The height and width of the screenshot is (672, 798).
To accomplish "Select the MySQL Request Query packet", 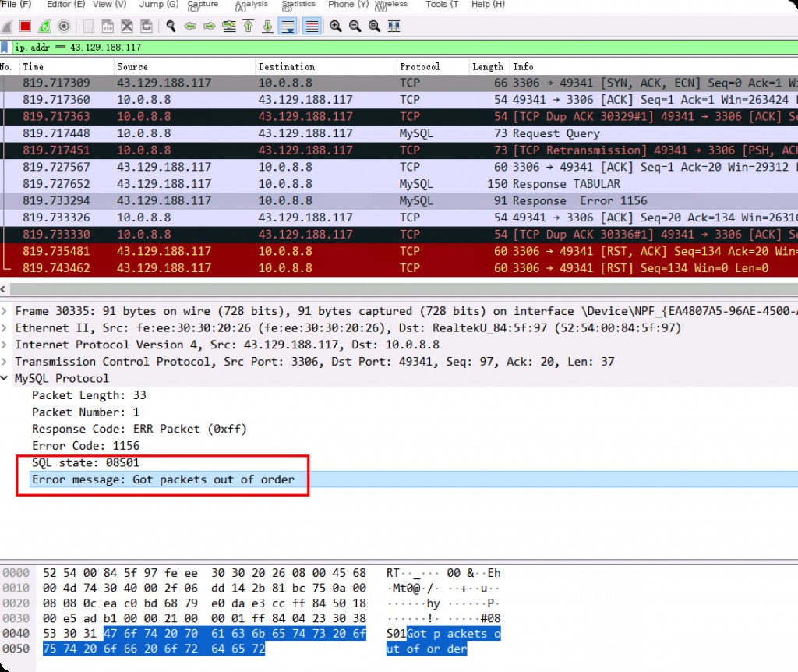I will coord(399,133).
